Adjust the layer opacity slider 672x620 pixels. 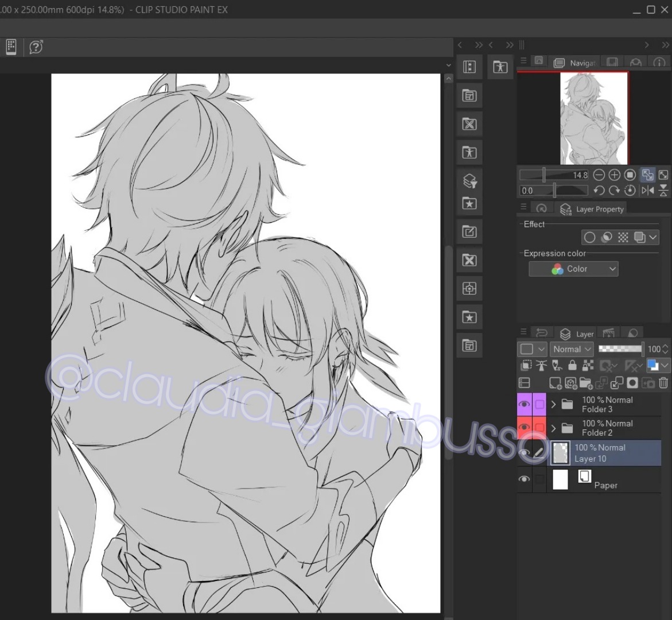click(620, 349)
